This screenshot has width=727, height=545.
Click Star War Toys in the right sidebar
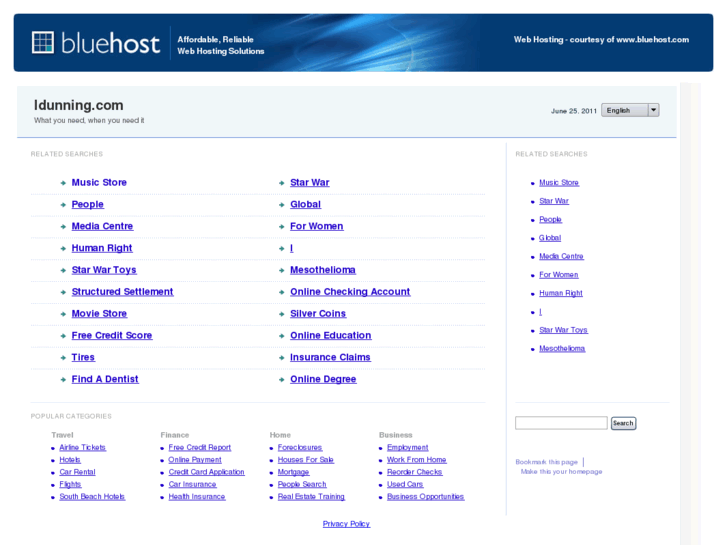point(563,330)
